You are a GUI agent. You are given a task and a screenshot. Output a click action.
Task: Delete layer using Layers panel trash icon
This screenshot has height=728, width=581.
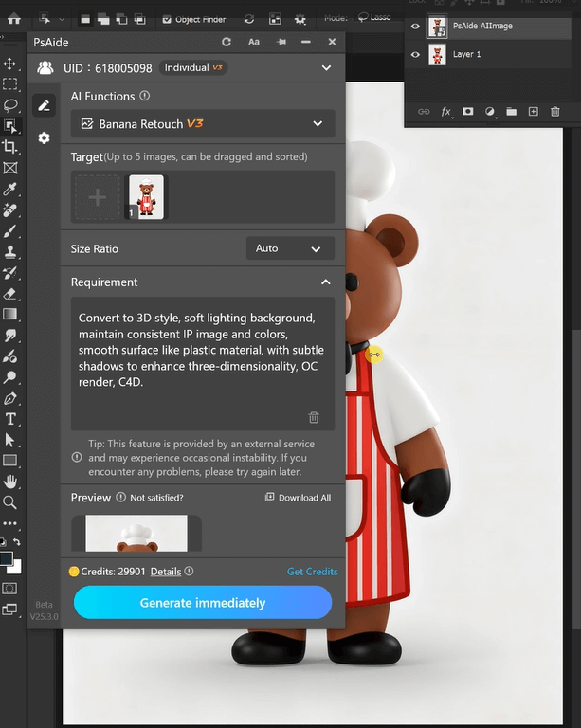(x=555, y=112)
